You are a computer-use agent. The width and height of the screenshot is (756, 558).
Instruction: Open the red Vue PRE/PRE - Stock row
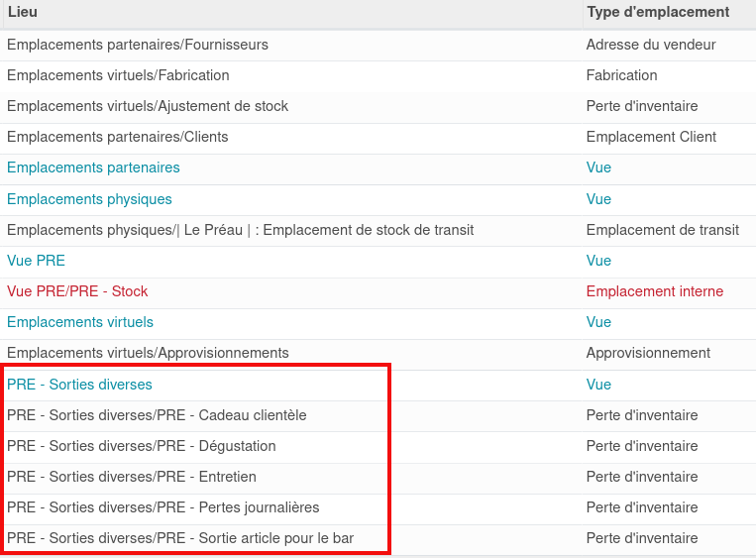coord(77,291)
